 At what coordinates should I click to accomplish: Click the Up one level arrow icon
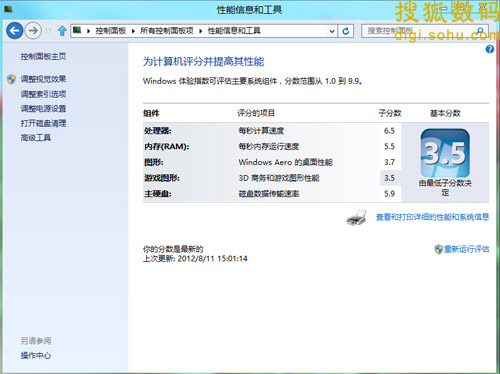(x=62, y=31)
